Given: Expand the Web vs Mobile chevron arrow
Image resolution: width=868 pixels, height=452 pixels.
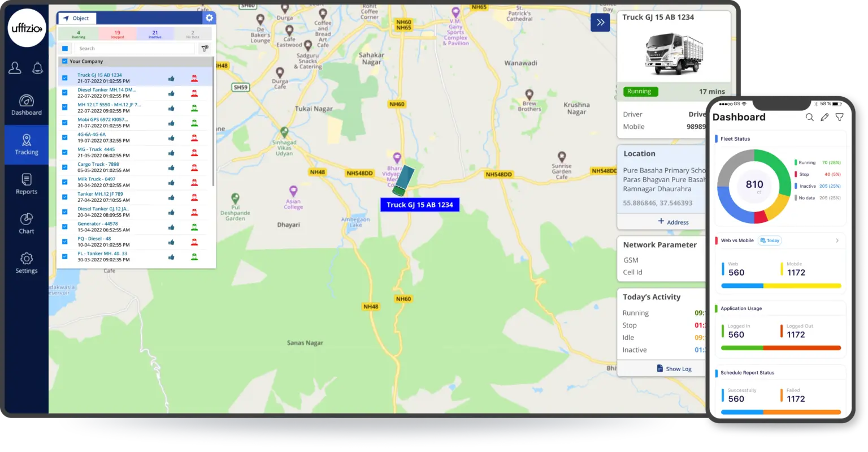Looking at the screenshot, I should click(837, 240).
